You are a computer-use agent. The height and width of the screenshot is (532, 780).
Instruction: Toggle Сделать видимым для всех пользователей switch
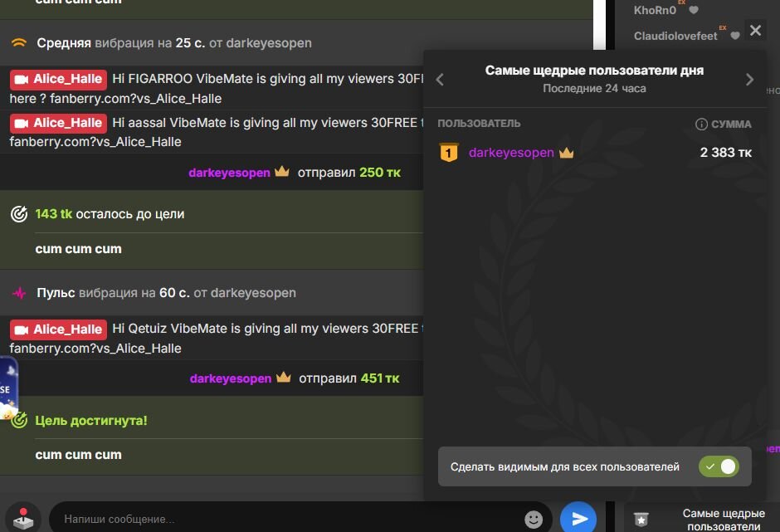pos(719,466)
